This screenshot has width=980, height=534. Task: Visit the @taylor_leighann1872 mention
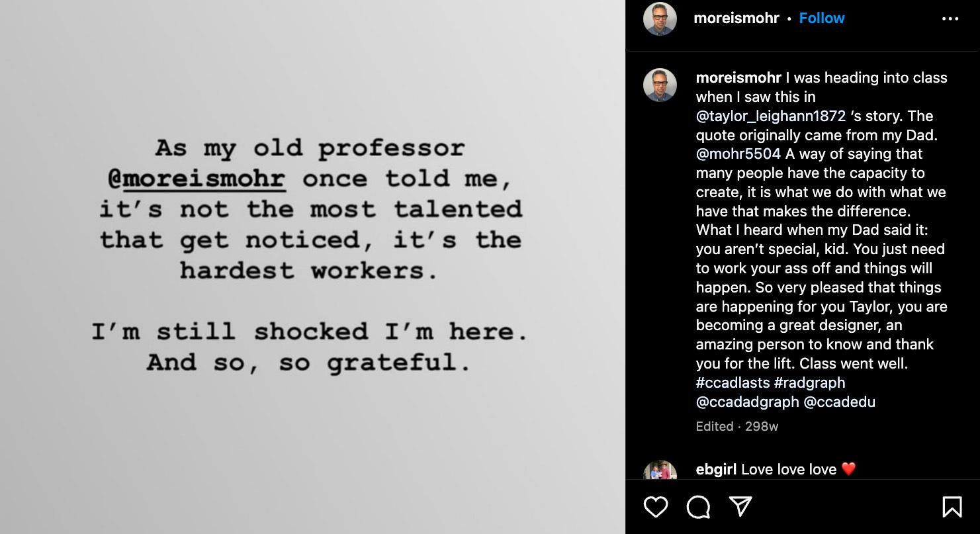(x=771, y=116)
